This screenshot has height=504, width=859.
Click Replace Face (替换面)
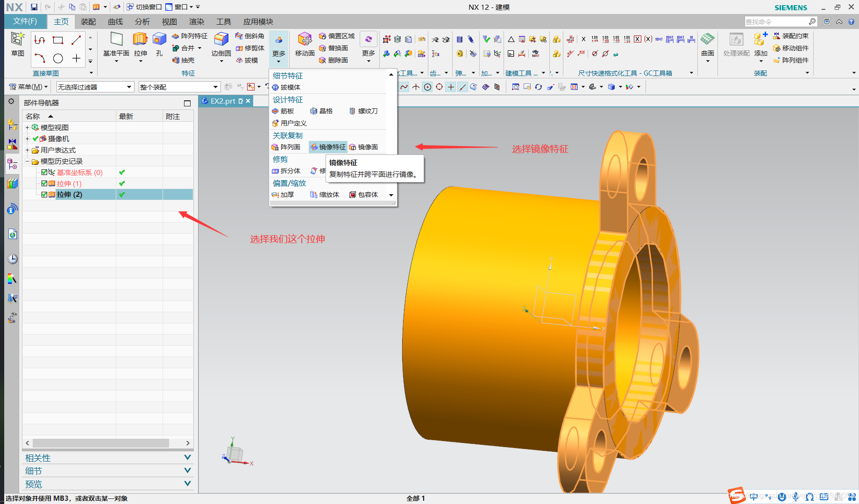coord(334,48)
